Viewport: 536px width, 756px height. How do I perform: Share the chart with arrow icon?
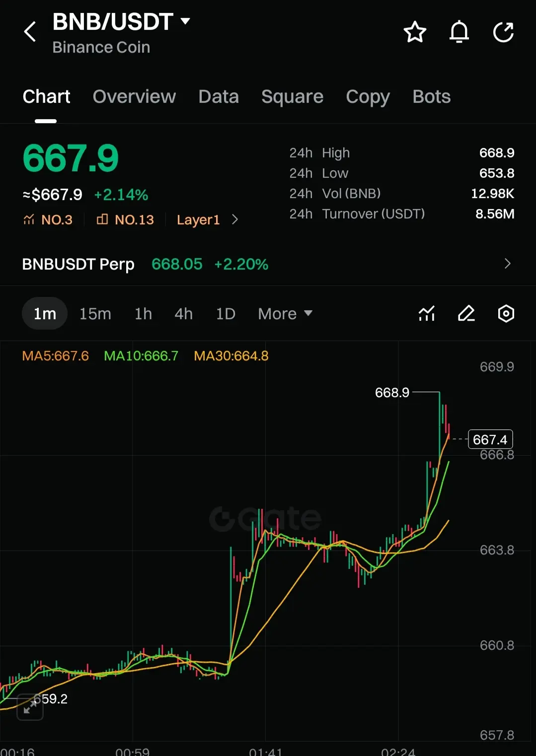(503, 32)
